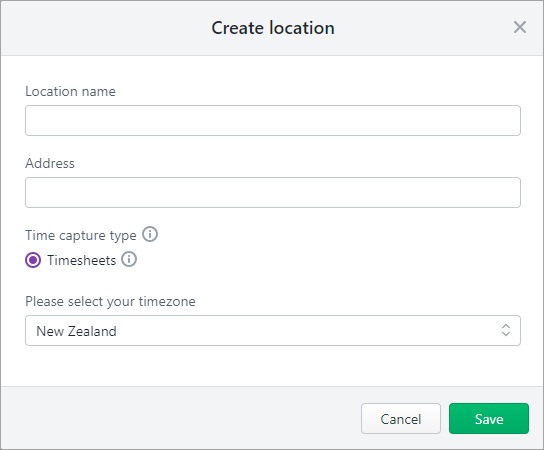Show info icon next to Timesheets
Viewport: 544px width, 450px height.
pos(129,259)
